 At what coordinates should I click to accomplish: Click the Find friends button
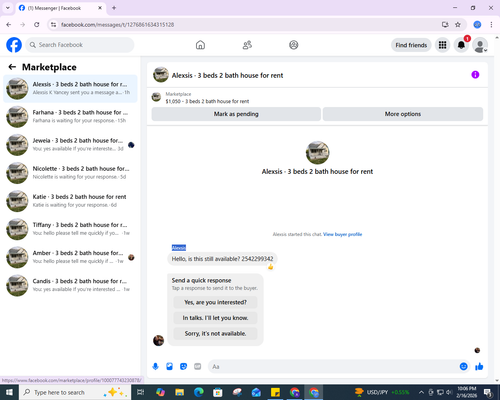[x=411, y=45]
